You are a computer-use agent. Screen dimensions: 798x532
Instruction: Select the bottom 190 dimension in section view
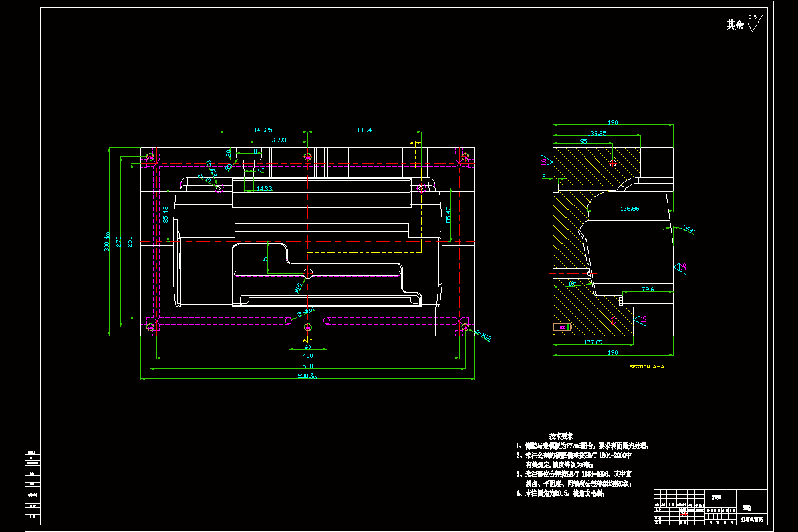(612, 352)
